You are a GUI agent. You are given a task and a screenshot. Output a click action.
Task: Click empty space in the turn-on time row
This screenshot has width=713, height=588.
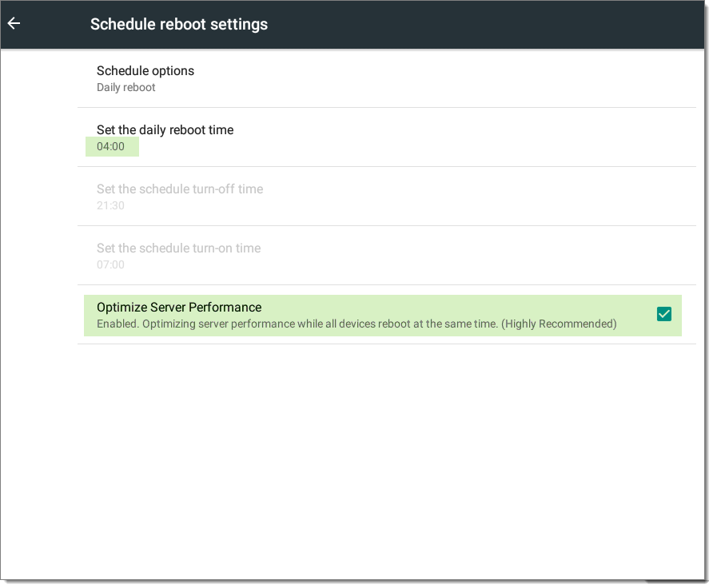coord(477,256)
